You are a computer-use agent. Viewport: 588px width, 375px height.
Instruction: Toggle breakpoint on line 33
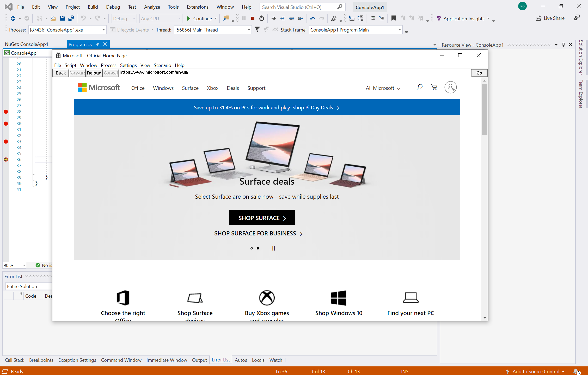coord(6,142)
